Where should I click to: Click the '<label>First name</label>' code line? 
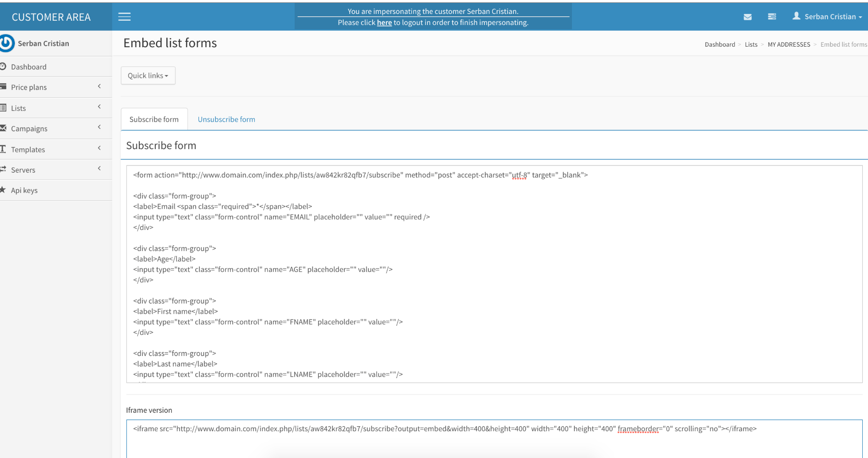click(x=175, y=311)
